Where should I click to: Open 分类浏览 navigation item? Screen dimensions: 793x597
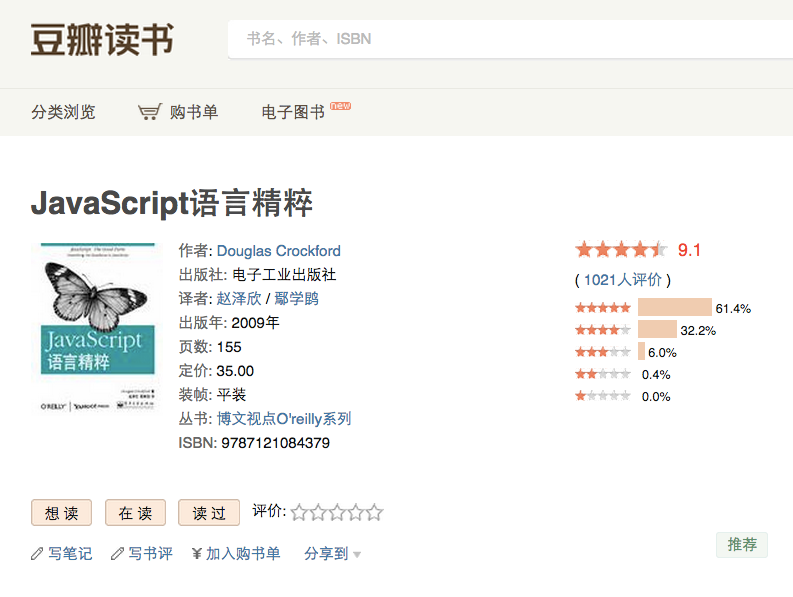coord(63,112)
